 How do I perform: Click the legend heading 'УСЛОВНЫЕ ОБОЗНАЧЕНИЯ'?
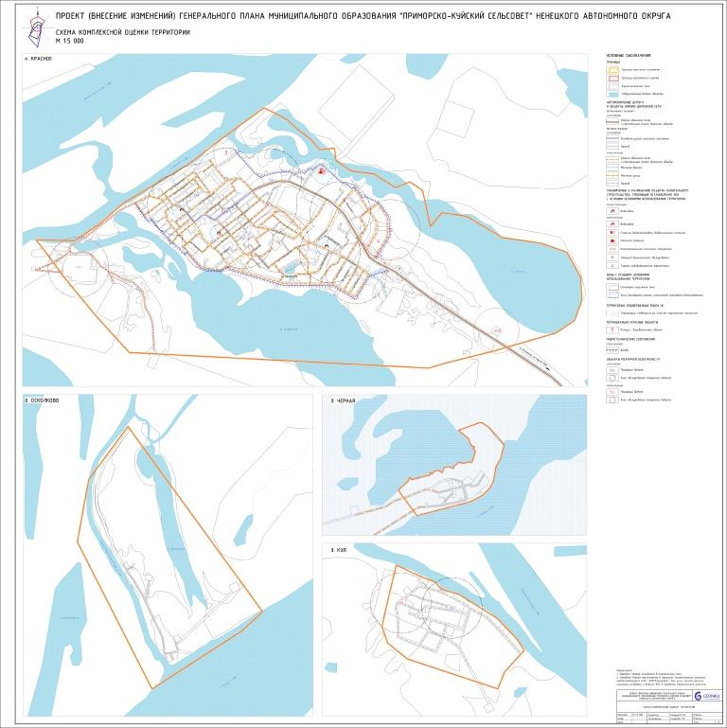[x=628, y=56]
